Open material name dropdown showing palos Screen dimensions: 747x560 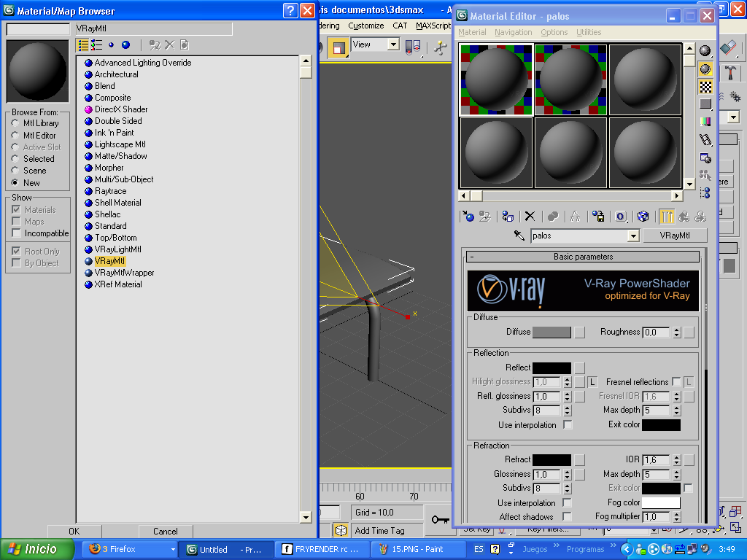(x=633, y=236)
